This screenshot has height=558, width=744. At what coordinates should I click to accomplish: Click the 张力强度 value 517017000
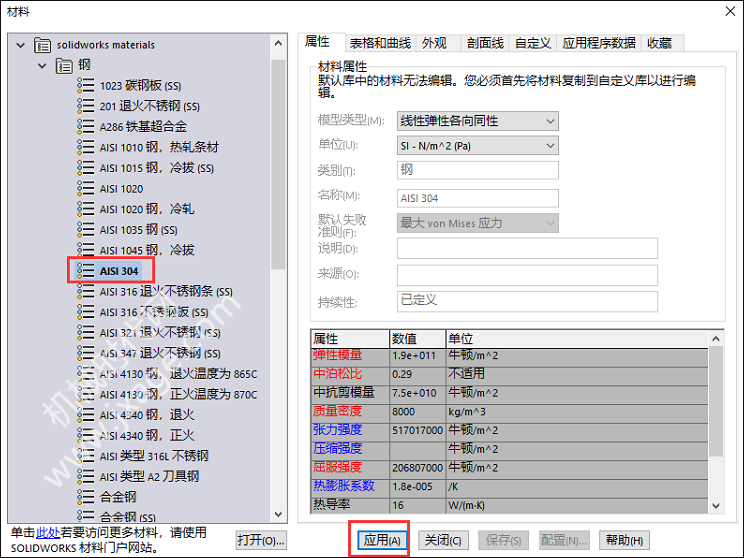click(418, 430)
